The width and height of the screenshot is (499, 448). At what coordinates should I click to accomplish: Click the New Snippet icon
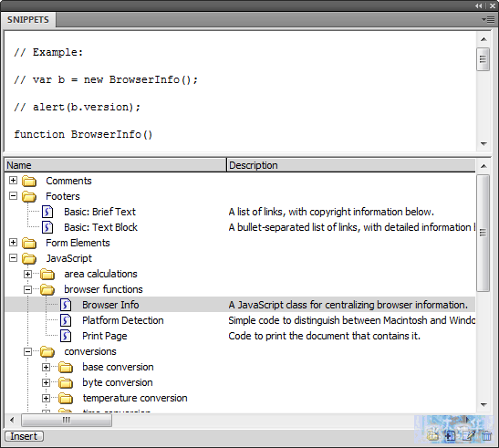pos(450,435)
